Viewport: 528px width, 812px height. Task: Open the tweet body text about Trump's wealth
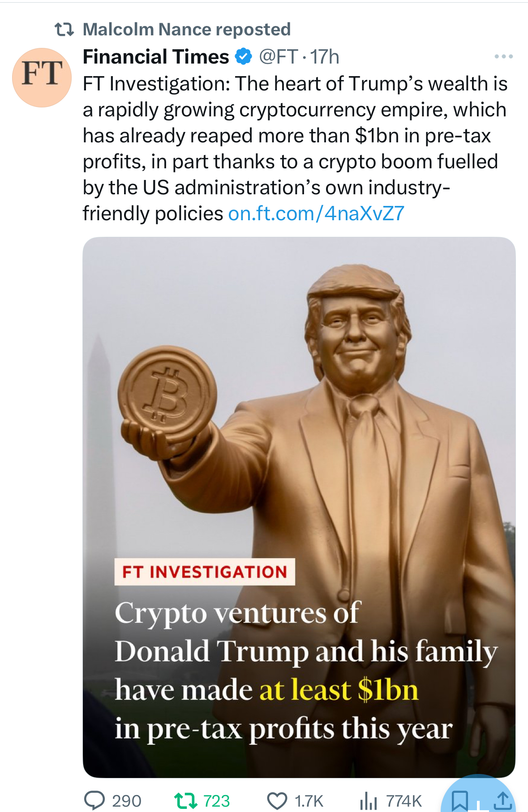[295, 149]
